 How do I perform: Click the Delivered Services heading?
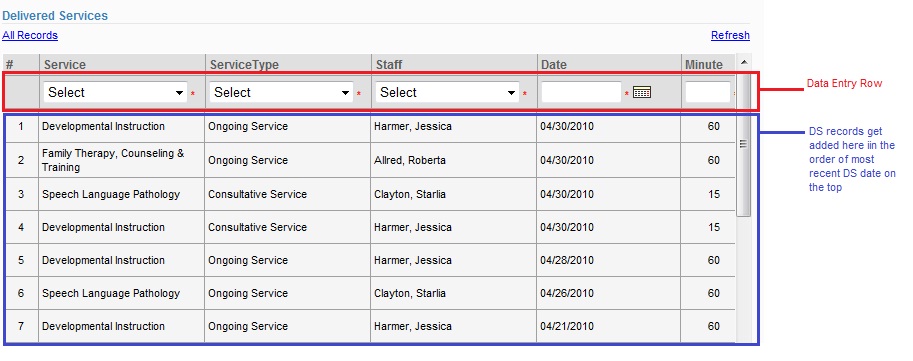55,16
